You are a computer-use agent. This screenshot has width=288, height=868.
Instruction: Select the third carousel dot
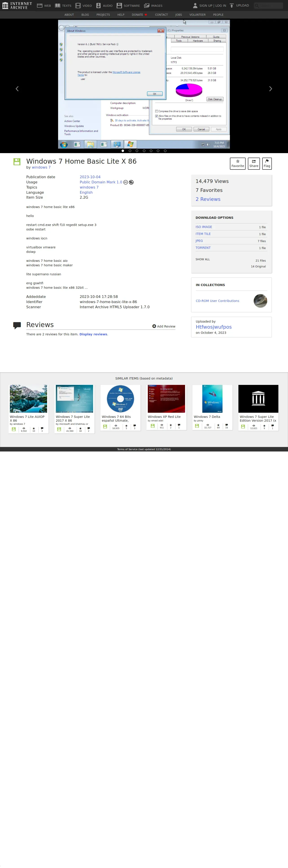click(137, 151)
